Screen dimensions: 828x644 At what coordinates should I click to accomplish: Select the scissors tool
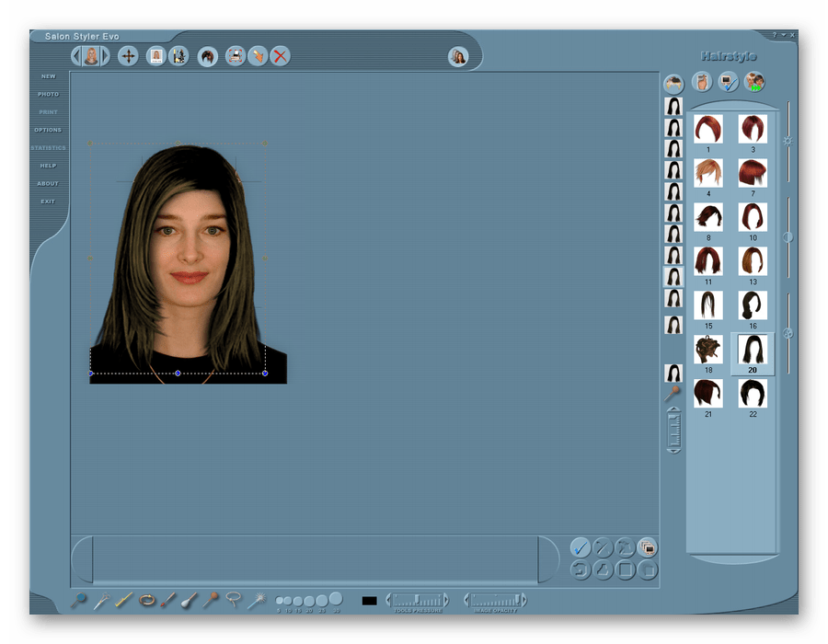[101, 601]
